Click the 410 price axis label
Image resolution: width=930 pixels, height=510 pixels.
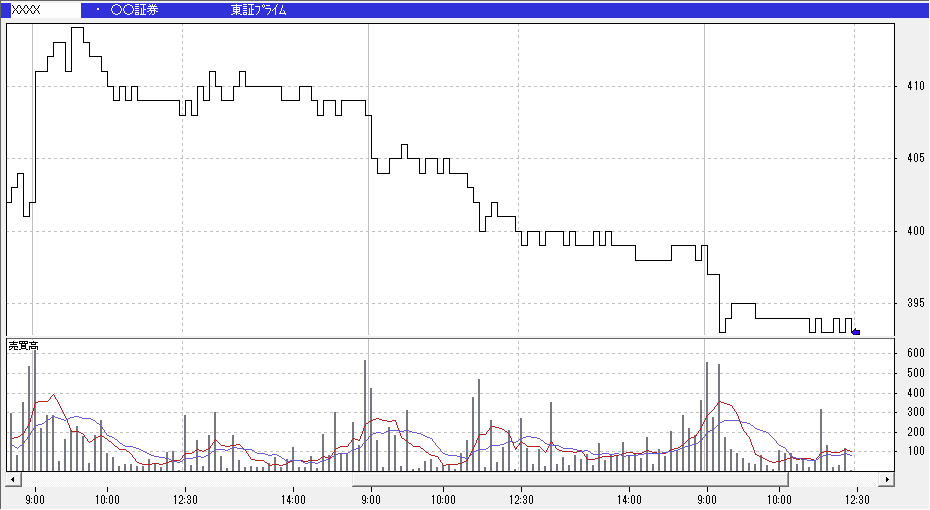916,86
